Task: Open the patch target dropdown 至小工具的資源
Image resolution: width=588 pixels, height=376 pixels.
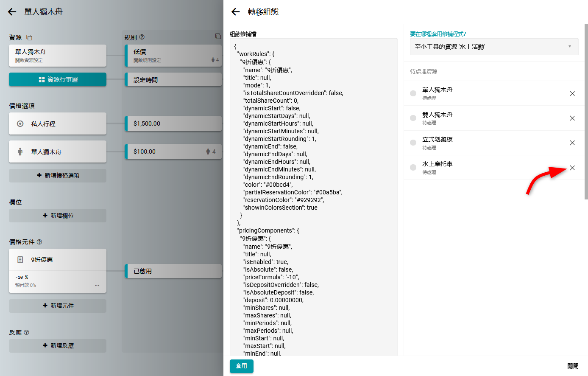Action: 494,47
